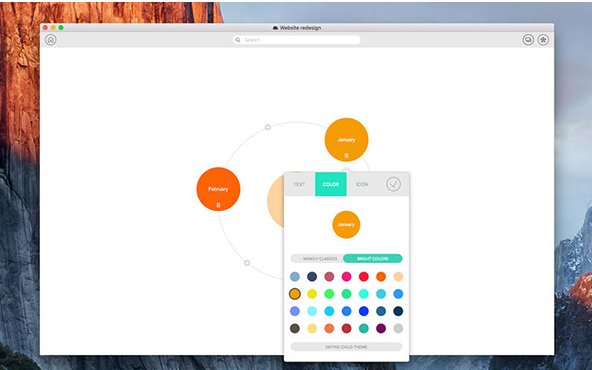Pick the dark purple color swatch

pos(381,328)
